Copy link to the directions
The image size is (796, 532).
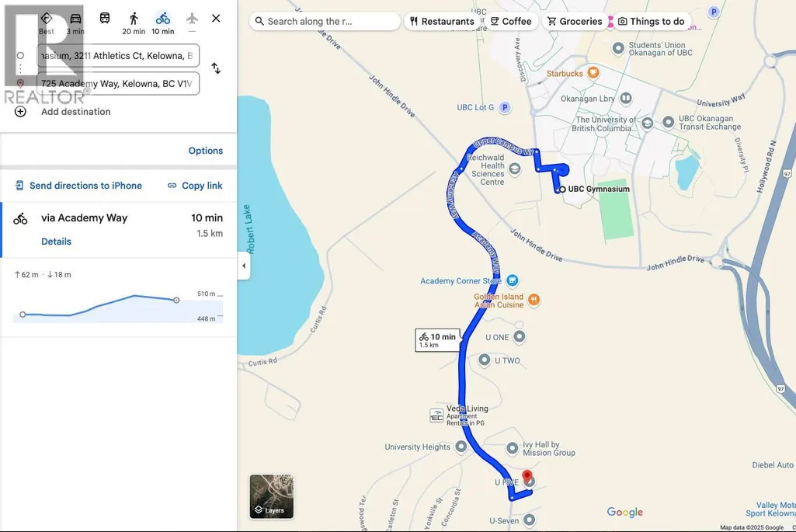(195, 186)
